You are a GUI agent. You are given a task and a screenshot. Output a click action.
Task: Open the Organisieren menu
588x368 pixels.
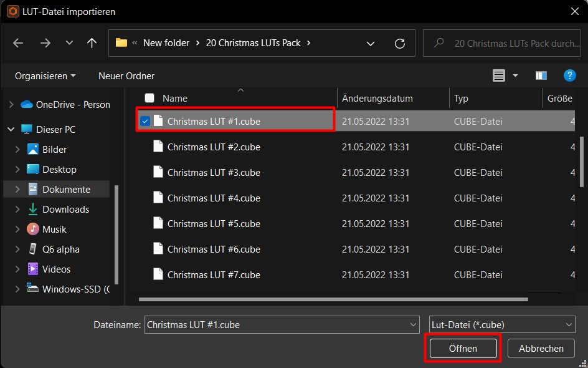[45, 76]
